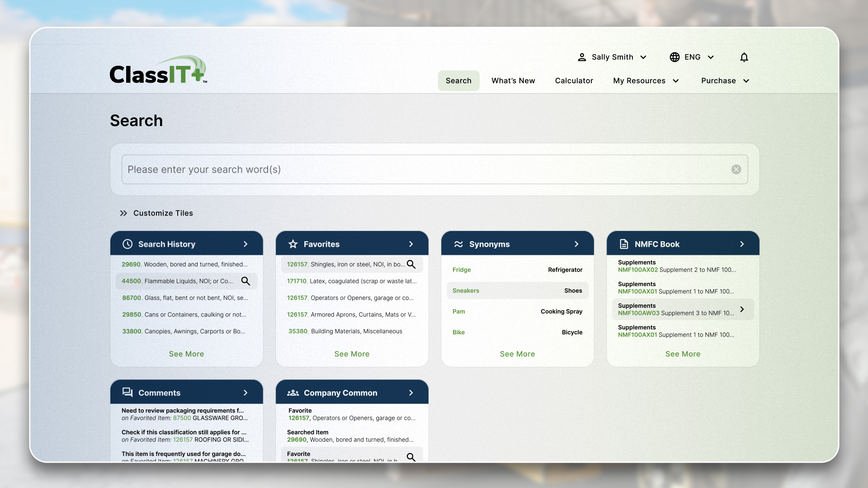Click See More under Search History

[x=186, y=354]
